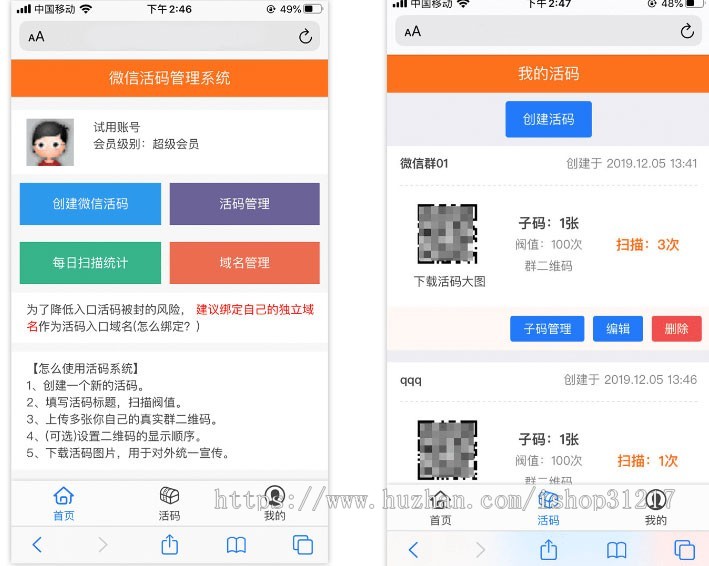Image resolution: width=709 pixels, height=566 pixels.
Task: Go forward in left phone Safari toolbar
Action: [x=103, y=545]
